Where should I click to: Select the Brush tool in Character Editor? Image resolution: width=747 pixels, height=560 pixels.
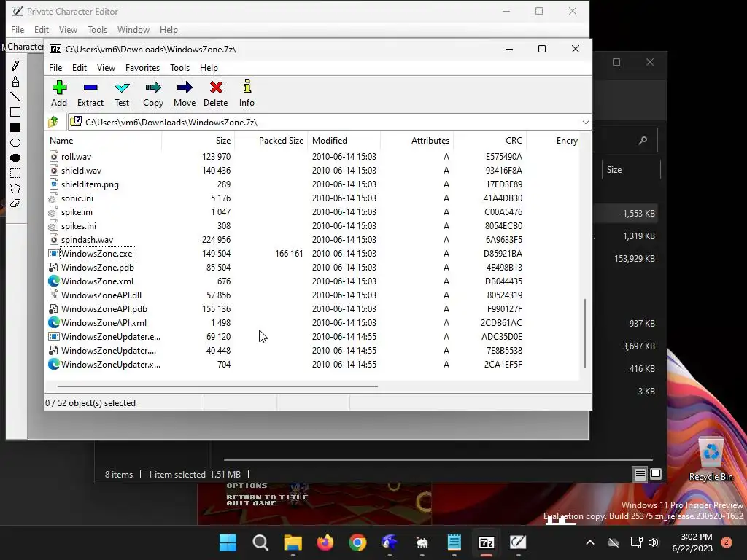click(15, 82)
